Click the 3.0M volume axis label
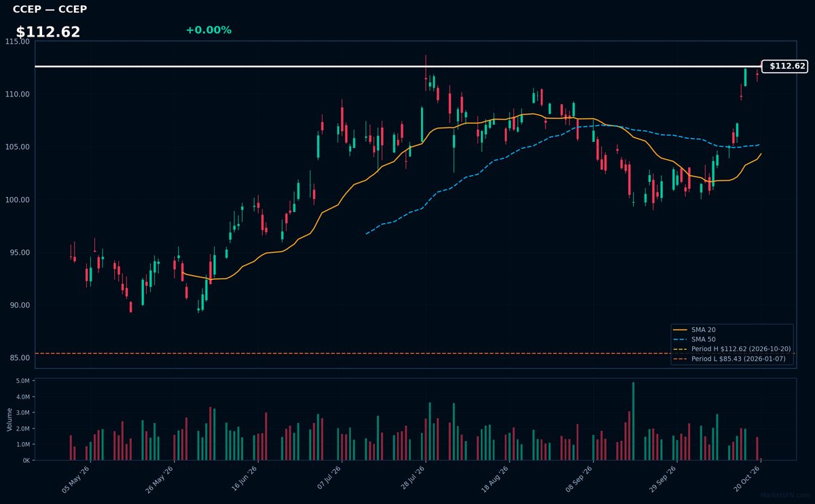The image size is (815, 504). point(22,413)
